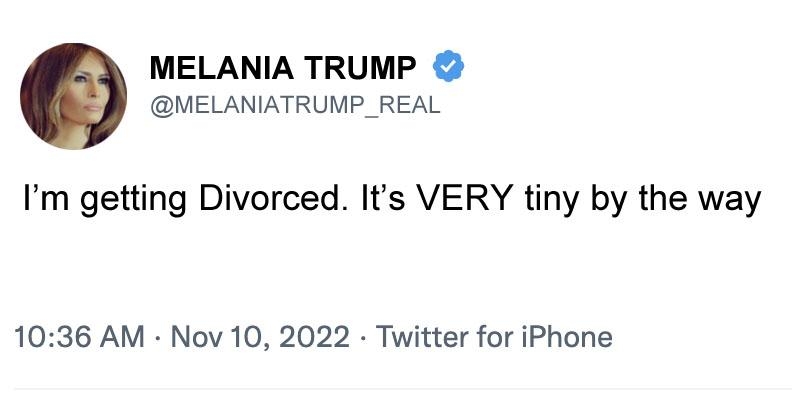Open the circular profile avatar photo
This screenshot has height=405, width=792.
(x=73, y=96)
